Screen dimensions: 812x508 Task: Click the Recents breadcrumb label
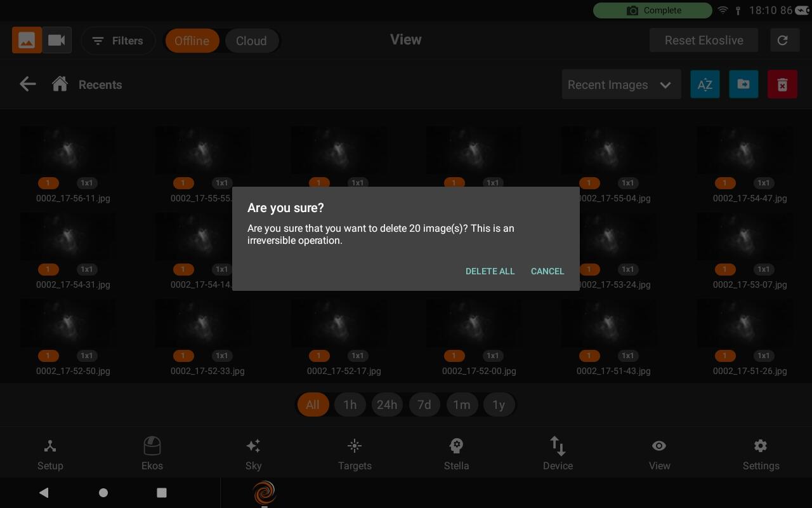tap(100, 84)
